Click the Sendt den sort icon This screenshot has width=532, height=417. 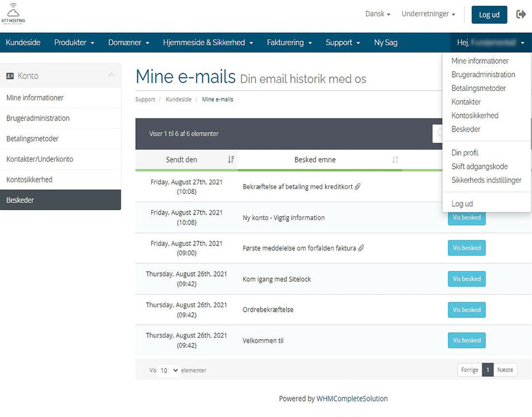point(231,160)
